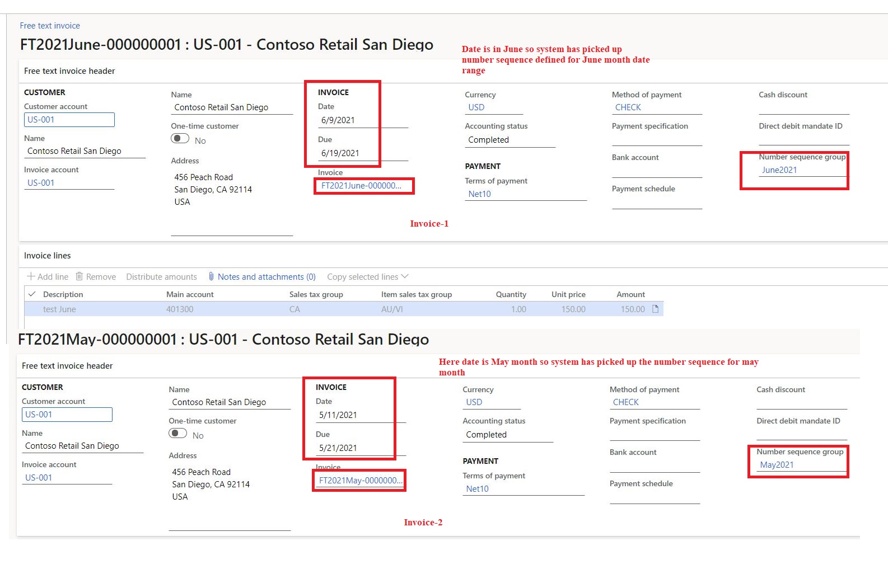Click the Remove trash can icon
Viewport: 888px width, 588px height.
click(80, 276)
